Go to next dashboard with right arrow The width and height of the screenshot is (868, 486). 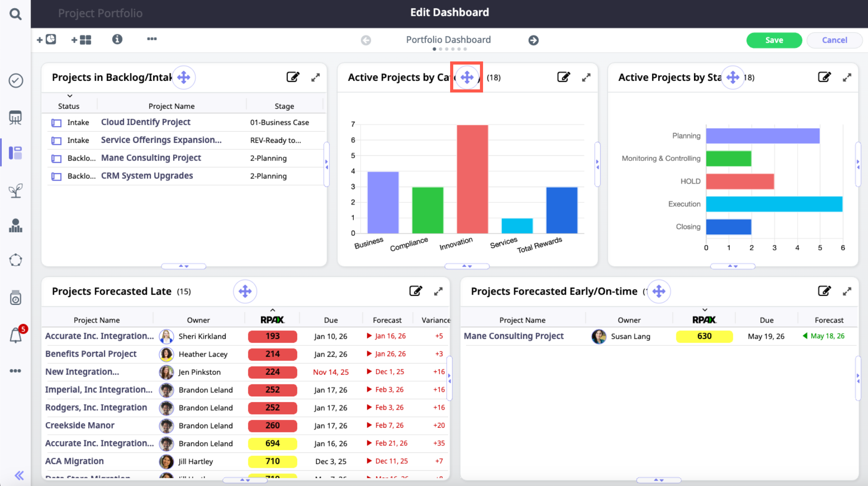pos(533,40)
